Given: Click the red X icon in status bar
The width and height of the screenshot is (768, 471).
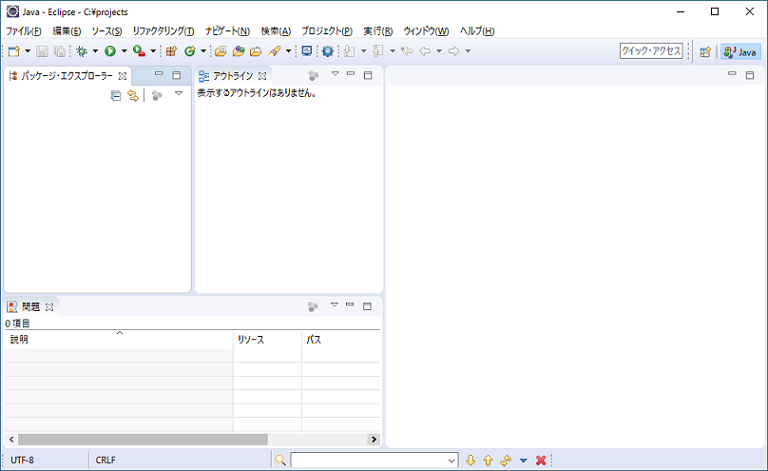Looking at the screenshot, I should pyautogui.click(x=541, y=460).
